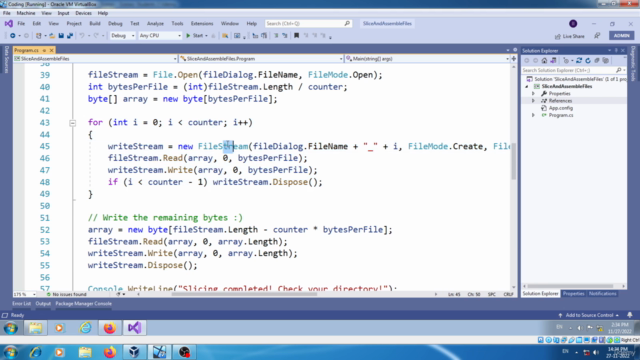Screen dimensions: 640x360
Task: Open the Edit menu in Visual Studio
Action: tap(37, 24)
